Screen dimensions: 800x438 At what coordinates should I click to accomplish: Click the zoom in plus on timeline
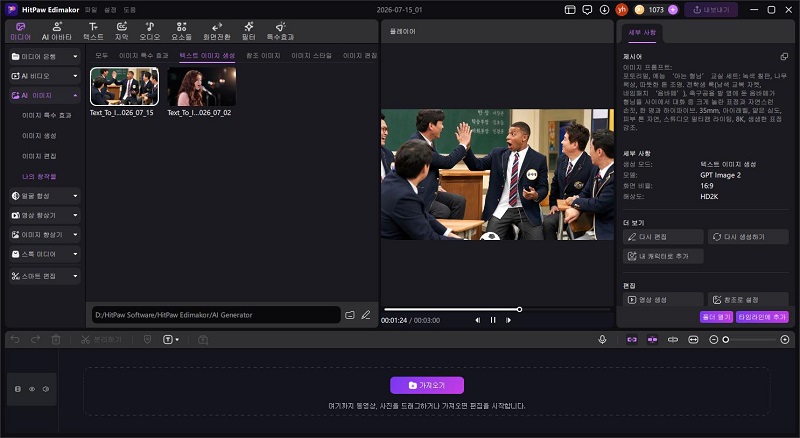[x=785, y=339]
